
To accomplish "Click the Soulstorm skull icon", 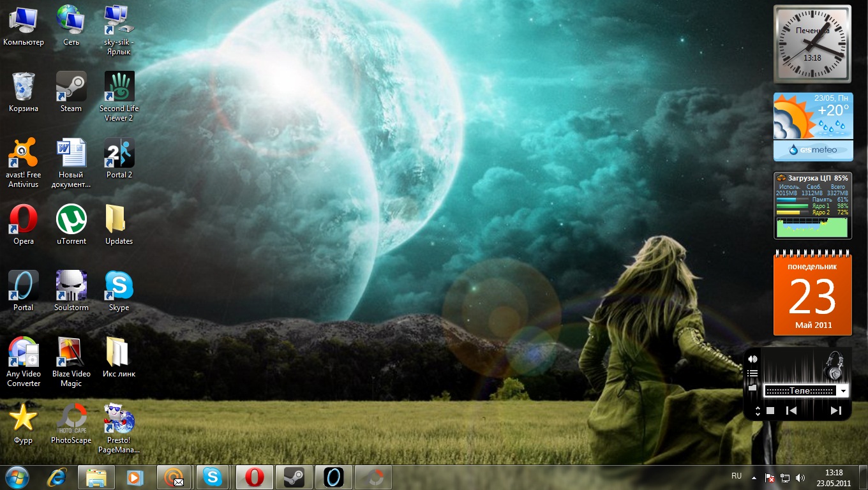I will tap(71, 286).
